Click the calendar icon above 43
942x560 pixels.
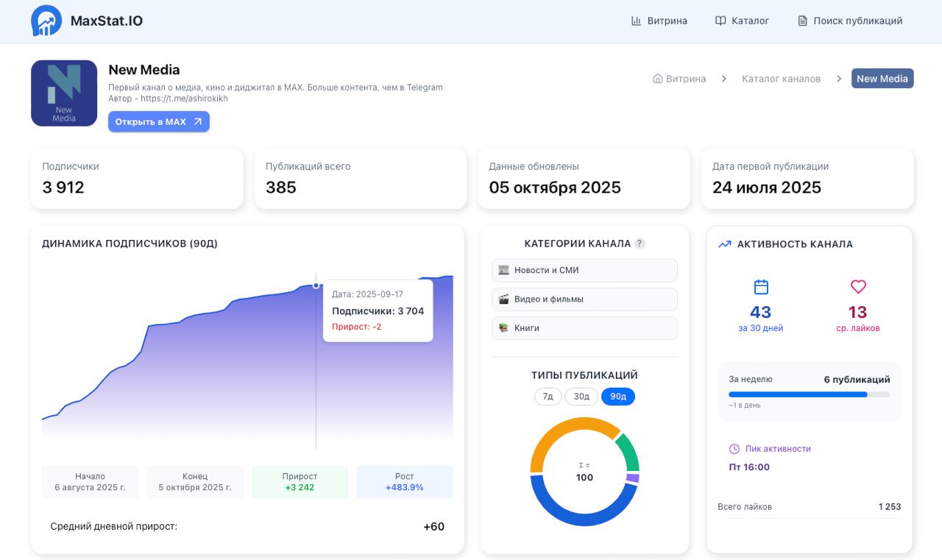[x=761, y=287]
